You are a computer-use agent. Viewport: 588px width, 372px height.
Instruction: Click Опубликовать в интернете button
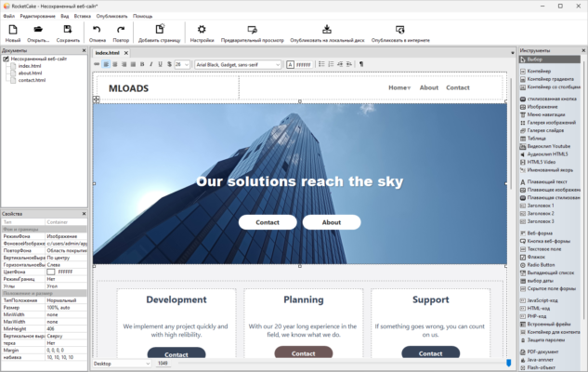400,33
